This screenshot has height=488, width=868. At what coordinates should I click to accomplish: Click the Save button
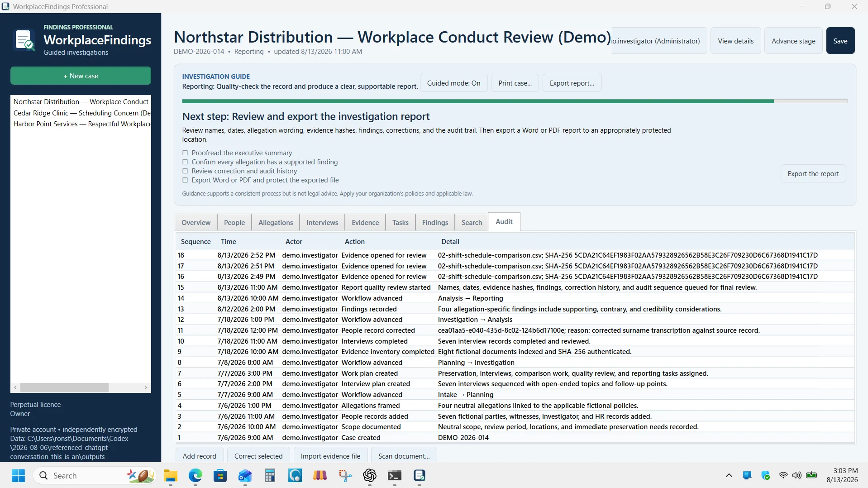(840, 41)
